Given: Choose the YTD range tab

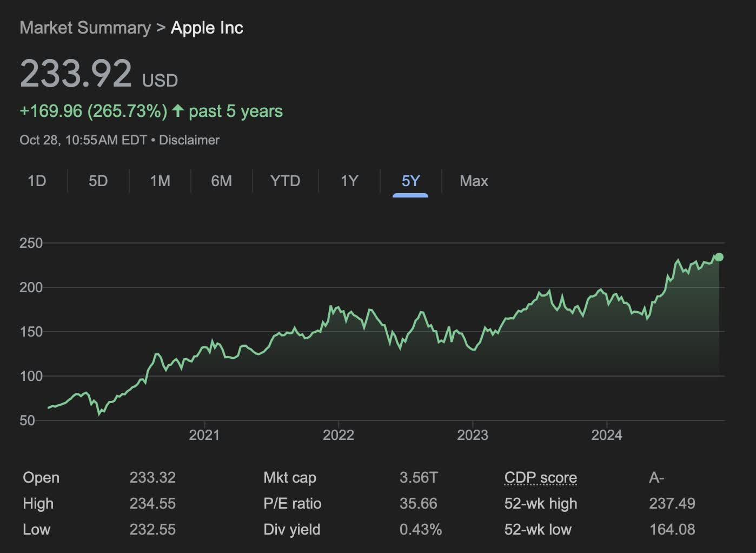Looking at the screenshot, I should pyautogui.click(x=285, y=181).
